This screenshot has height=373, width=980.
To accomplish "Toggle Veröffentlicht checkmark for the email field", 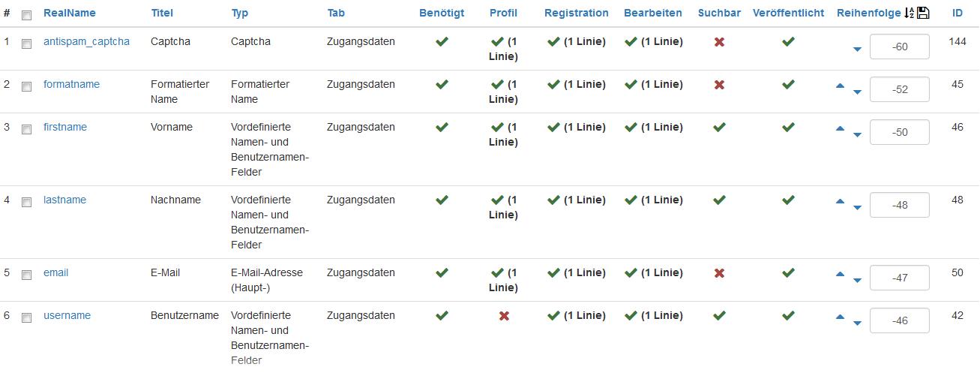I will click(x=788, y=273).
